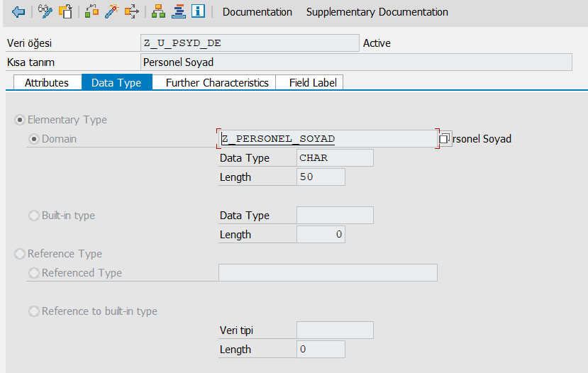Viewport: 588px width, 373px height.
Task: Display the object list hierarchy icon
Action: 159,12
